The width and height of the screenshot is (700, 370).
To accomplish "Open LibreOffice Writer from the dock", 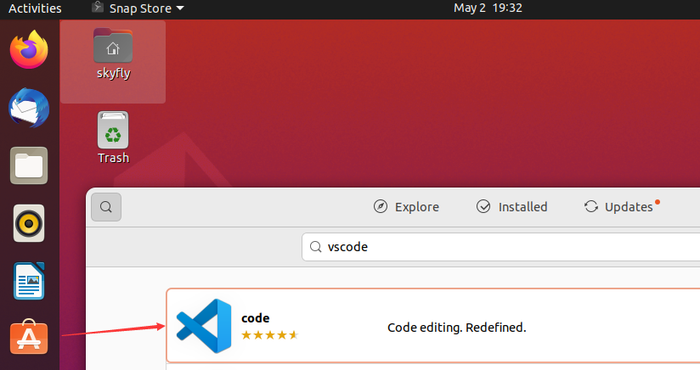I will pyautogui.click(x=29, y=281).
